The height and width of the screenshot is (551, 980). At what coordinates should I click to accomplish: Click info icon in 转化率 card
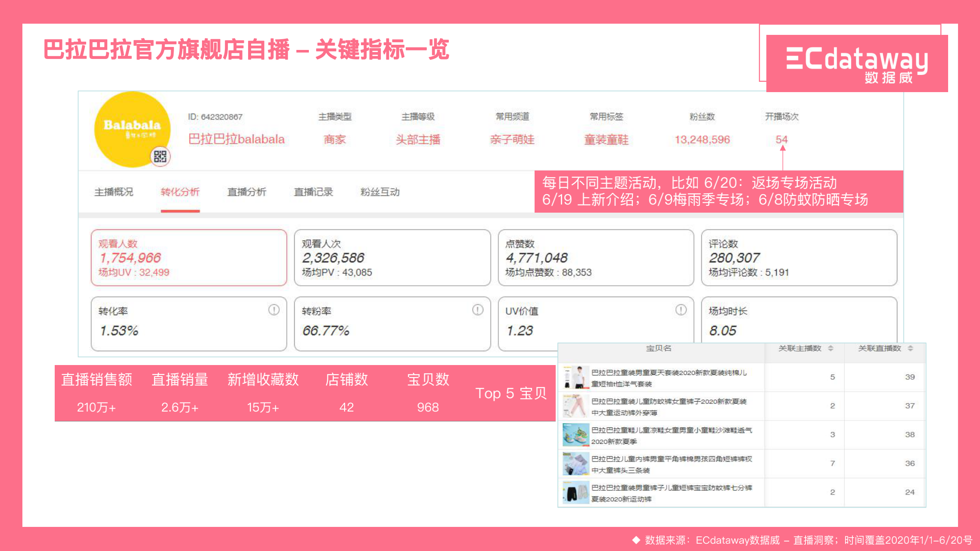[x=274, y=310]
